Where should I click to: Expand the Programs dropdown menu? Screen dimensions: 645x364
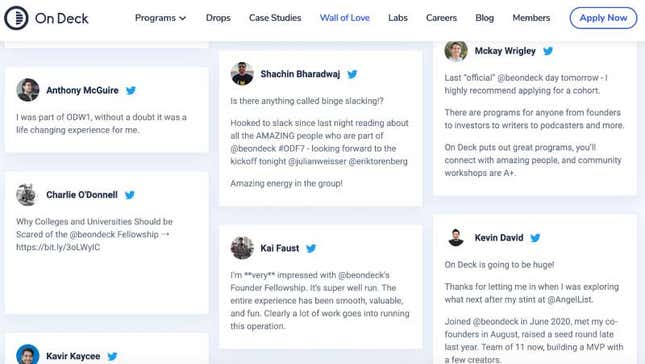[160, 18]
